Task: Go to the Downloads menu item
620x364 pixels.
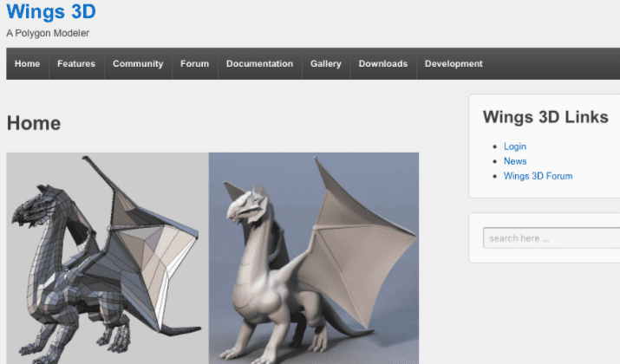Action: coord(383,63)
